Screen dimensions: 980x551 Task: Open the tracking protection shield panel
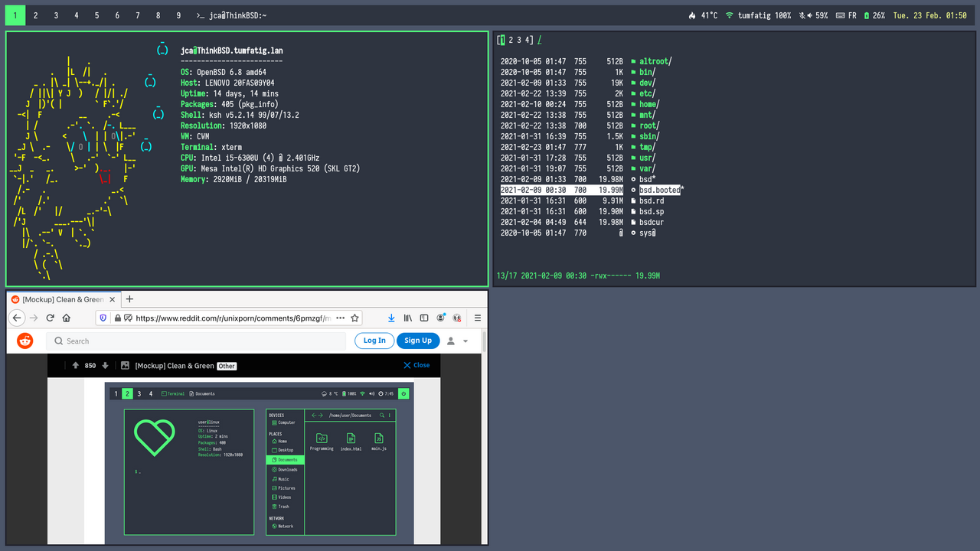coord(103,318)
